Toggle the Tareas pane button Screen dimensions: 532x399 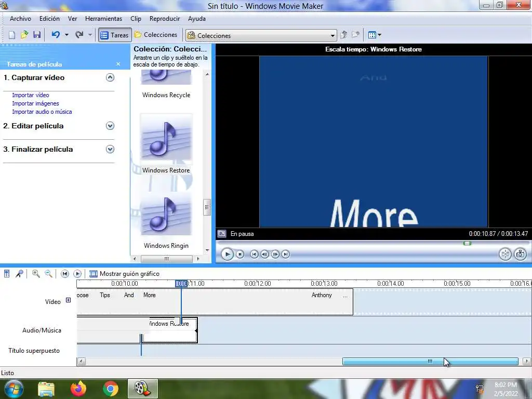click(x=115, y=35)
